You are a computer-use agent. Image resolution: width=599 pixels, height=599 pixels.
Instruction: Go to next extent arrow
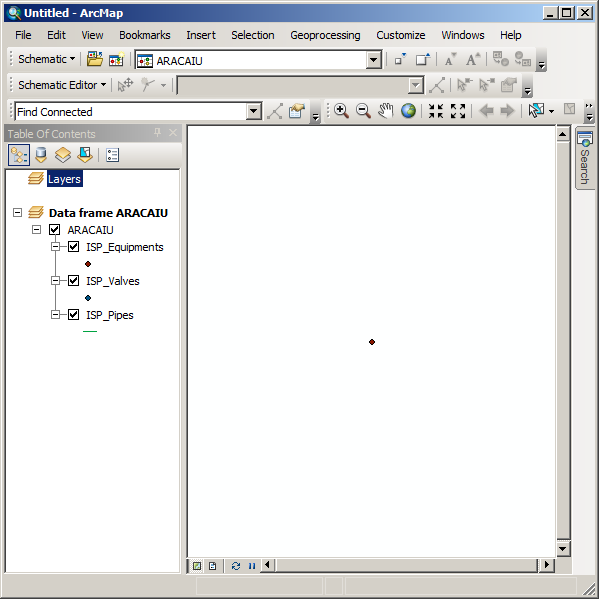(x=508, y=111)
